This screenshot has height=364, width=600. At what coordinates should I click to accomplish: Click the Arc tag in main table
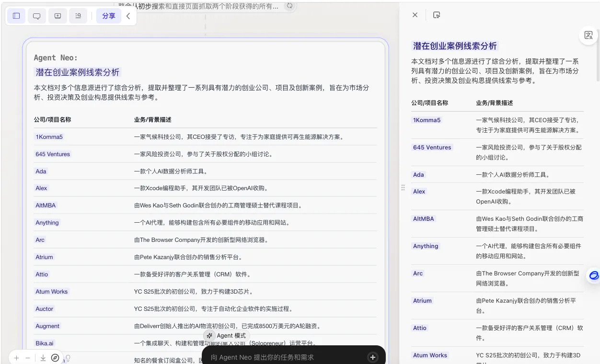40,240
